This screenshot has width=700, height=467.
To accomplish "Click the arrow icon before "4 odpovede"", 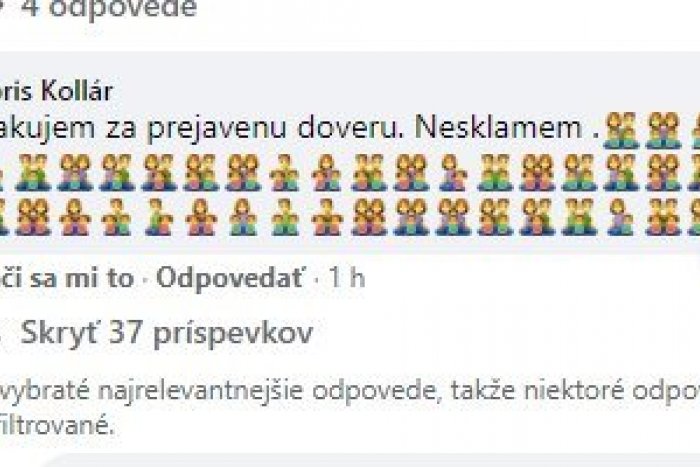I will (4, 5).
